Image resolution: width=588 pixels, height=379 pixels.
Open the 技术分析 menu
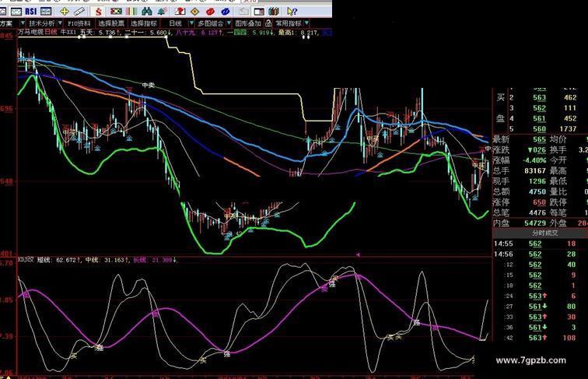click(x=42, y=23)
